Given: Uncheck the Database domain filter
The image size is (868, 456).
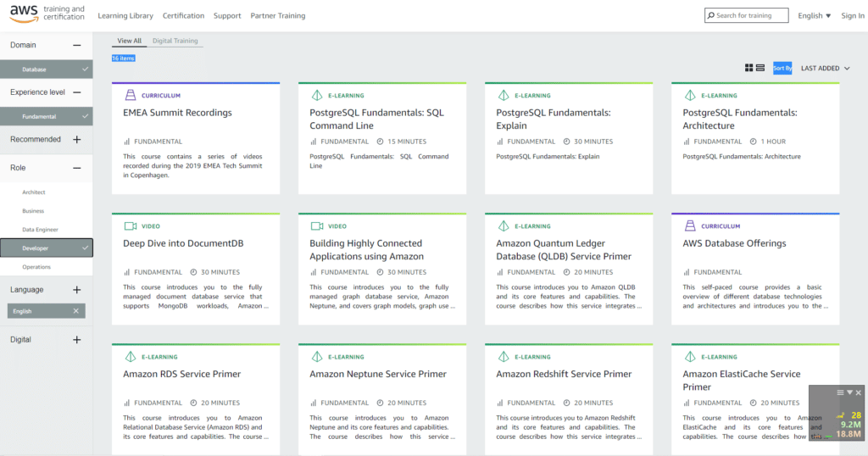Looking at the screenshot, I should [x=85, y=70].
